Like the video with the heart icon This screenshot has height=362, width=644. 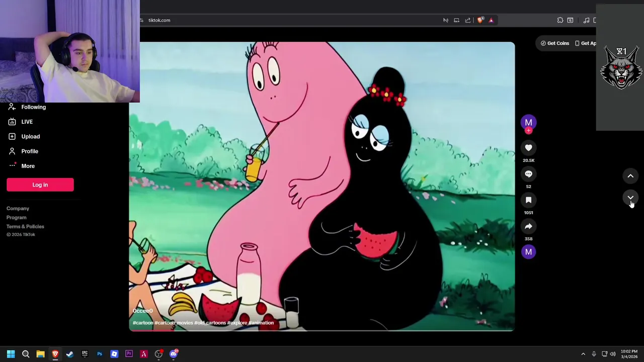[528, 147]
